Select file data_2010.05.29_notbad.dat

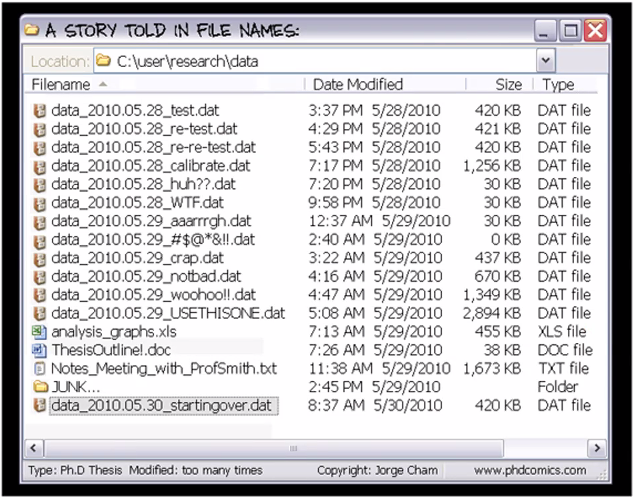click(146, 277)
